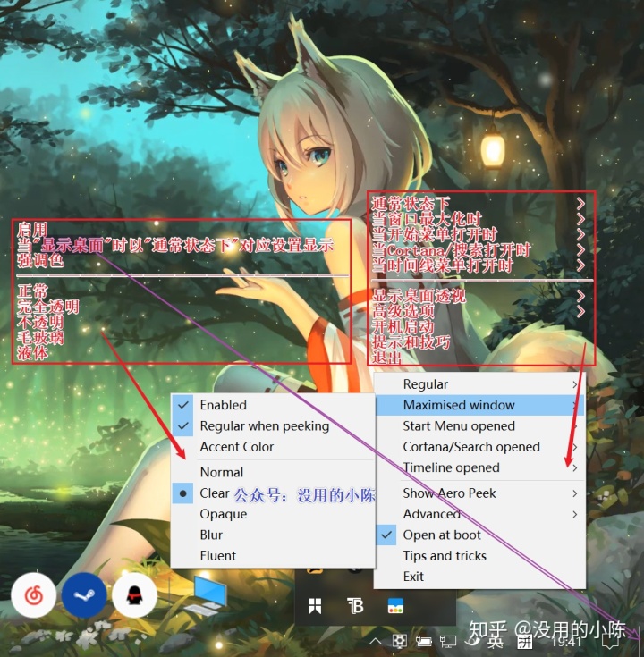The width and height of the screenshot is (644, 657).
Task: Toggle Open at boot option
Action: pos(479,535)
